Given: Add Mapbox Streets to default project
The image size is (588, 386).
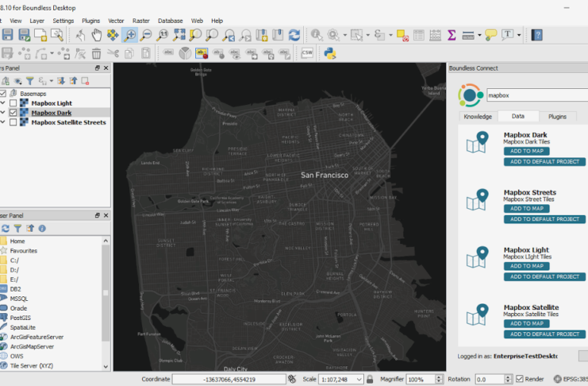Looking at the screenshot, I should tap(544, 219).
